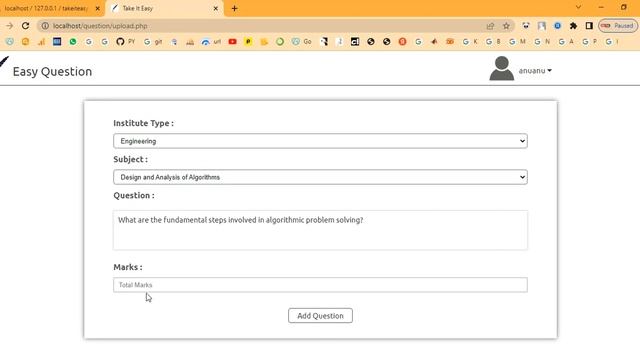Click the 'Marks :' label
Screen dimensions: 640x360
click(x=128, y=267)
